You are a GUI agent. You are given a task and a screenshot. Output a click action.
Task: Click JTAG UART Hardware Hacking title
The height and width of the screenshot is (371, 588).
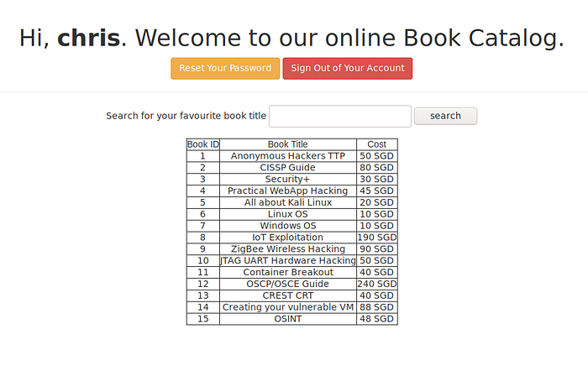(287, 261)
